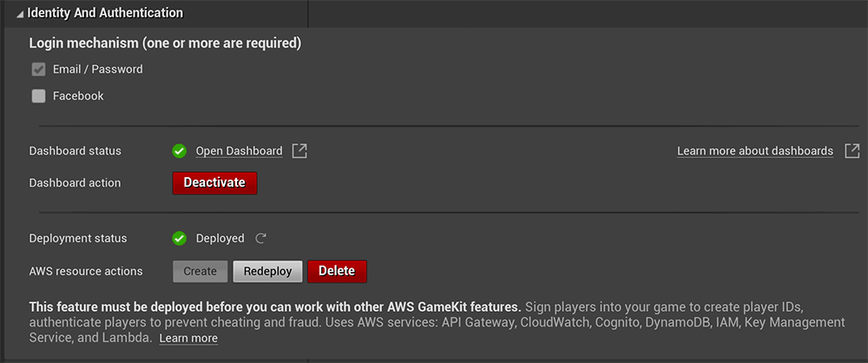This screenshot has width=868, height=363.
Task: Click external-link icon beside Open Dashboard
Action: click(299, 151)
